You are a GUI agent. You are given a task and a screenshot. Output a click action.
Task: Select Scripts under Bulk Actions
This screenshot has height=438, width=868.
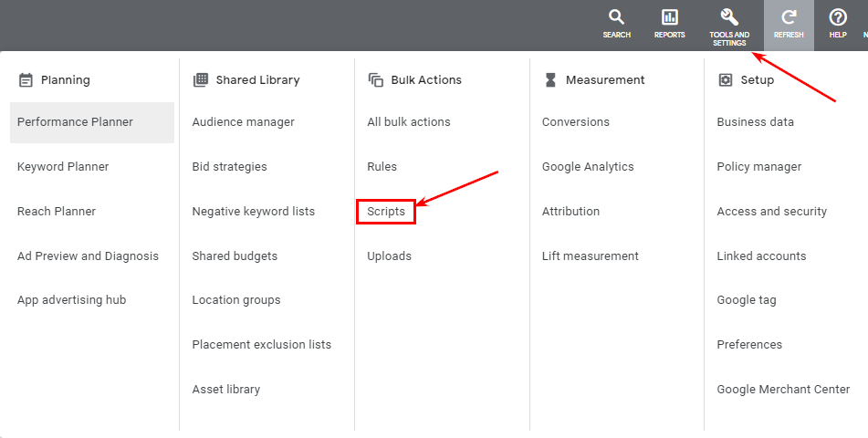[x=386, y=212]
